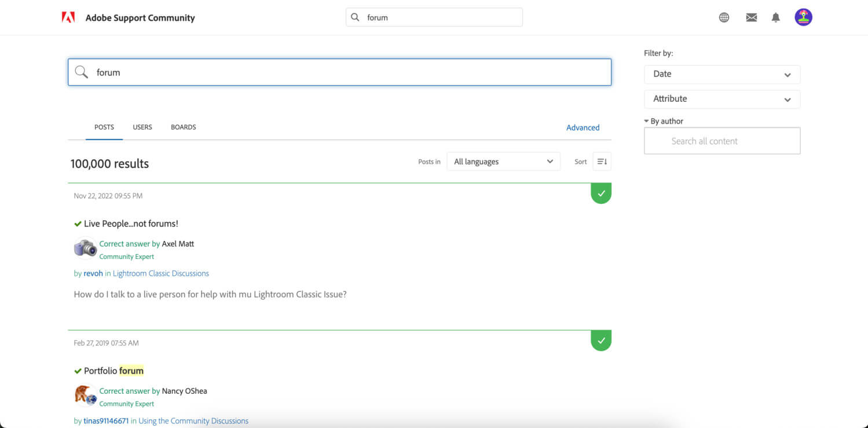Image resolution: width=868 pixels, height=428 pixels.
Task: Click the Filter by: label
Action: coord(658,53)
